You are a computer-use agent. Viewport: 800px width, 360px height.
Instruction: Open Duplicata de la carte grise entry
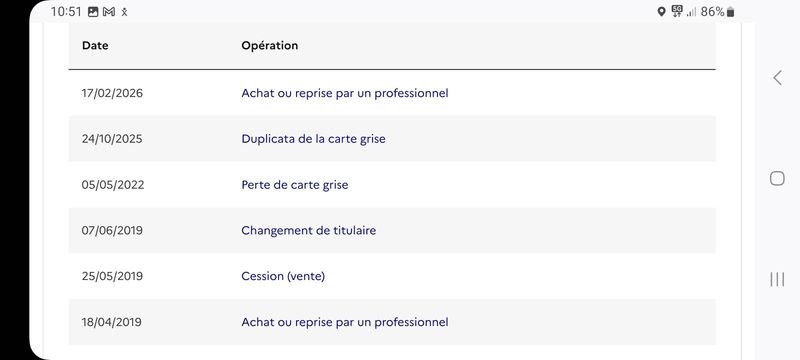pos(313,139)
